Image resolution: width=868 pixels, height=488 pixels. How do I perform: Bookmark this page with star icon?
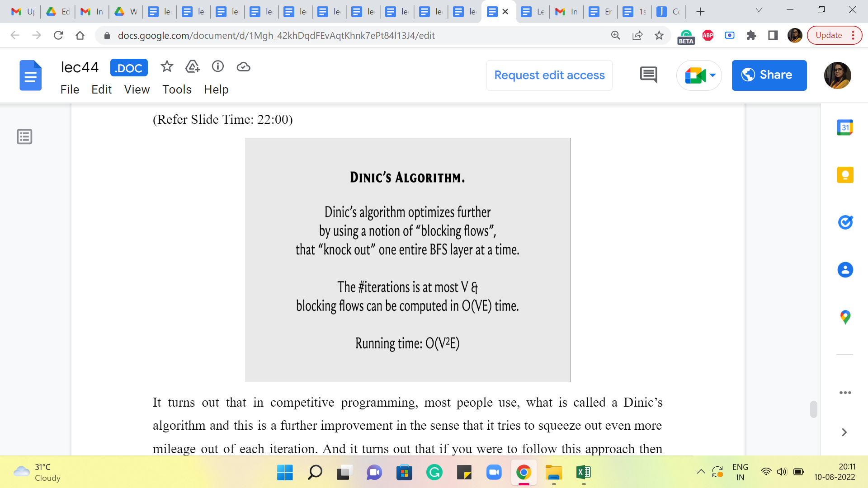pos(659,35)
